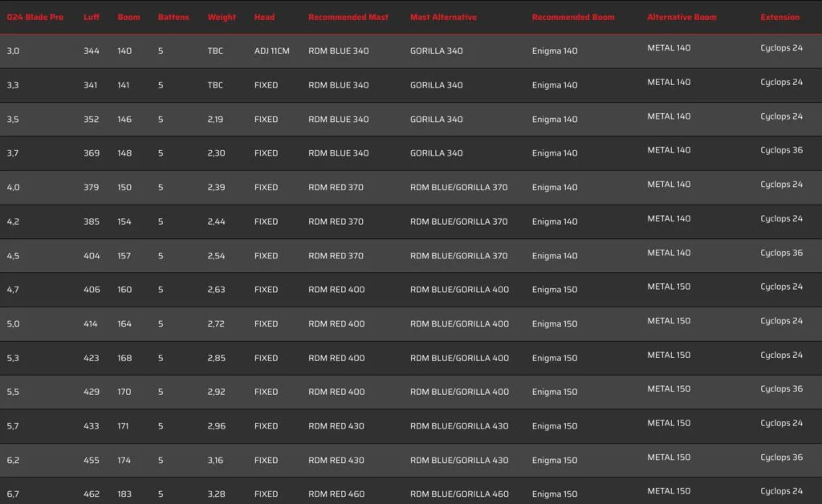
Task: Click the "D24 Blade Pro" column header
Action: (x=35, y=18)
